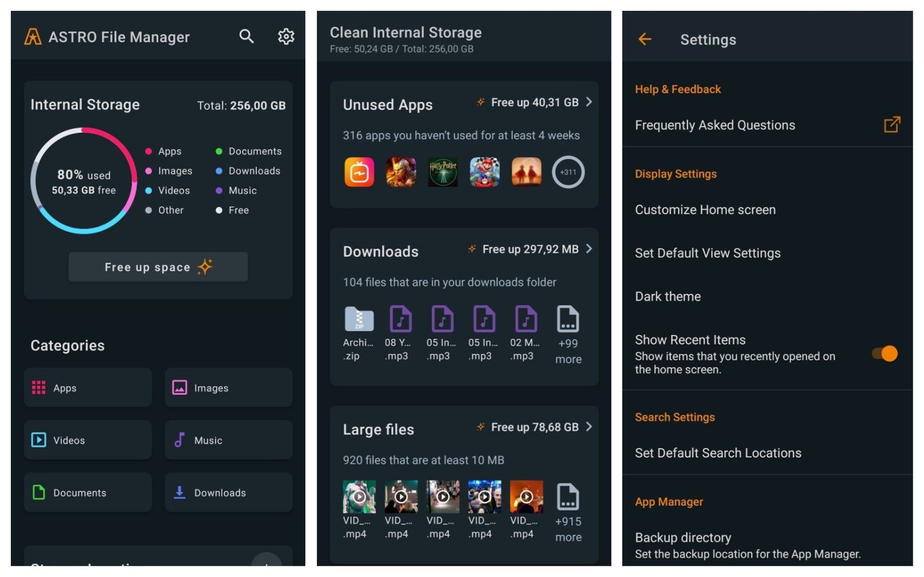Open the first VID mp4 thumbnail
Image resolution: width=924 pixels, height=577 pixels.
click(359, 497)
